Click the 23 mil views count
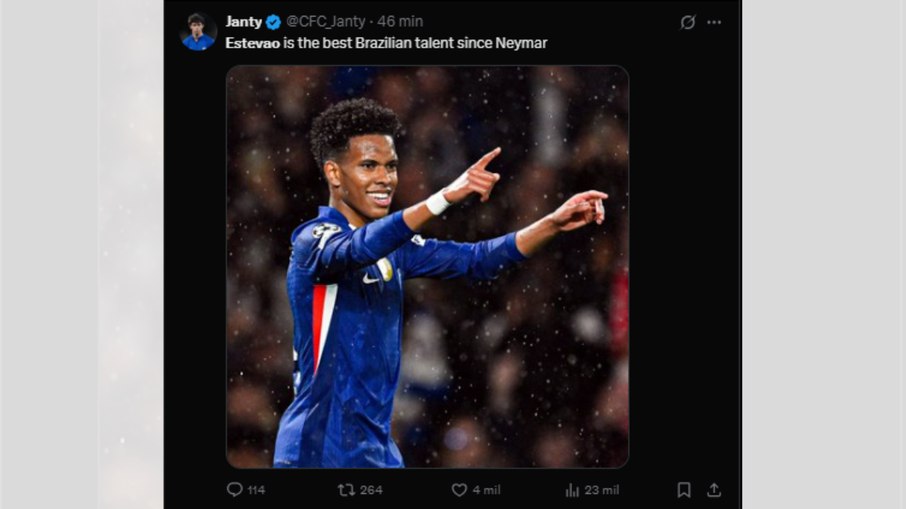906x509 pixels. point(602,490)
